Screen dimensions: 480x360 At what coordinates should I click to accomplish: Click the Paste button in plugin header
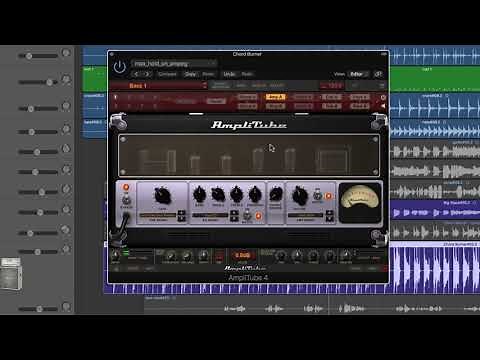[x=208, y=74]
